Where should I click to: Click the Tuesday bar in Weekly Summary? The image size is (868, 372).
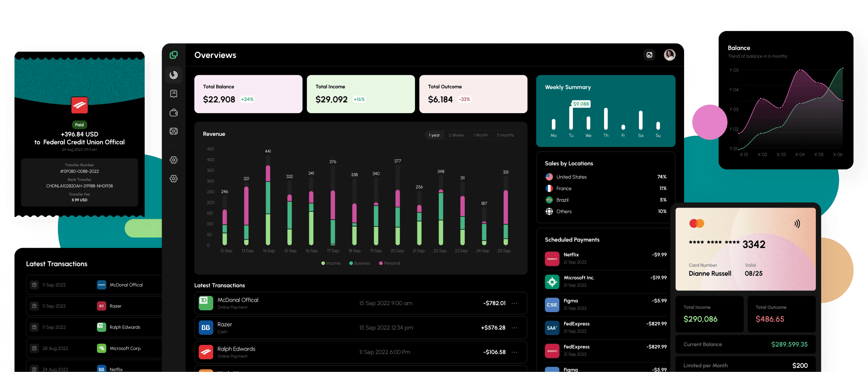(571, 117)
